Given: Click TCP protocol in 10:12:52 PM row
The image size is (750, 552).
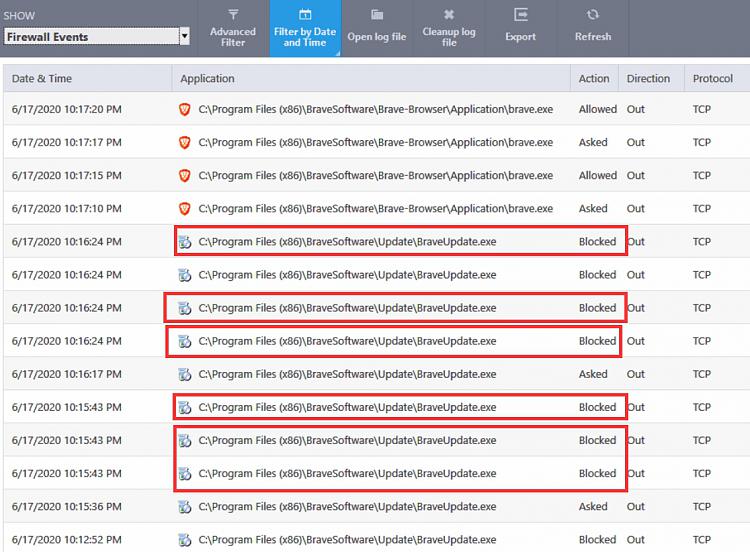Looking at the screenshot, I should [x=702, y=540].
